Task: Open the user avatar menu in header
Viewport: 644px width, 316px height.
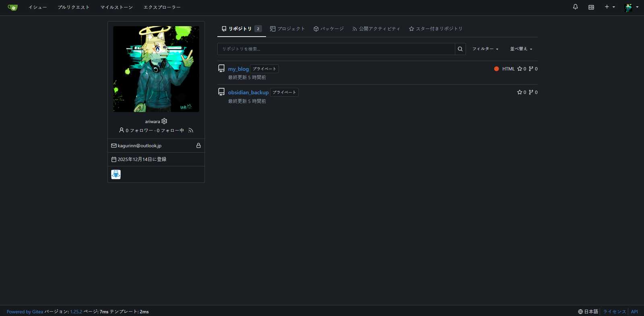Action: (631, 7)
